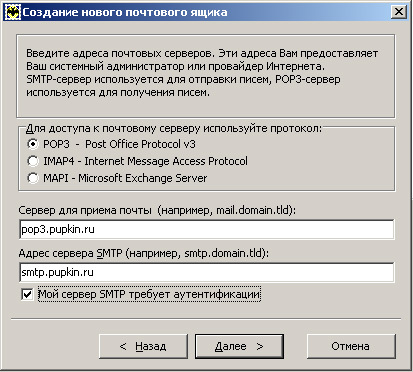
Task: Pick the MAPI Microsoft Exchange radio button
Action: point(33,178)
